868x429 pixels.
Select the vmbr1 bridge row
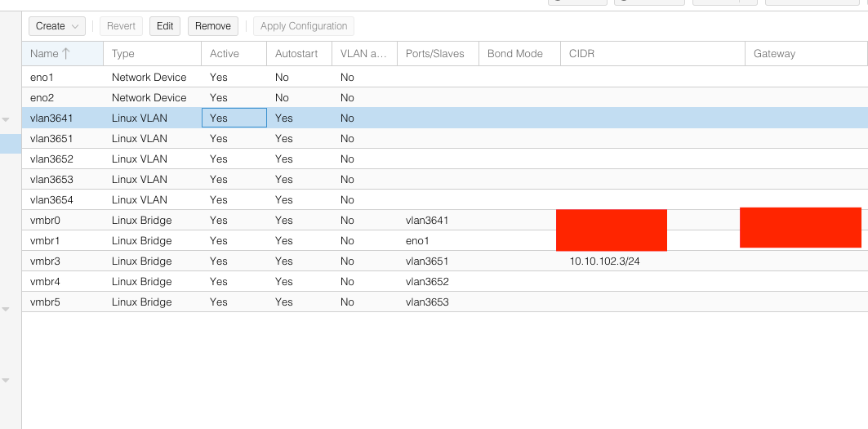tap(444, 240)
